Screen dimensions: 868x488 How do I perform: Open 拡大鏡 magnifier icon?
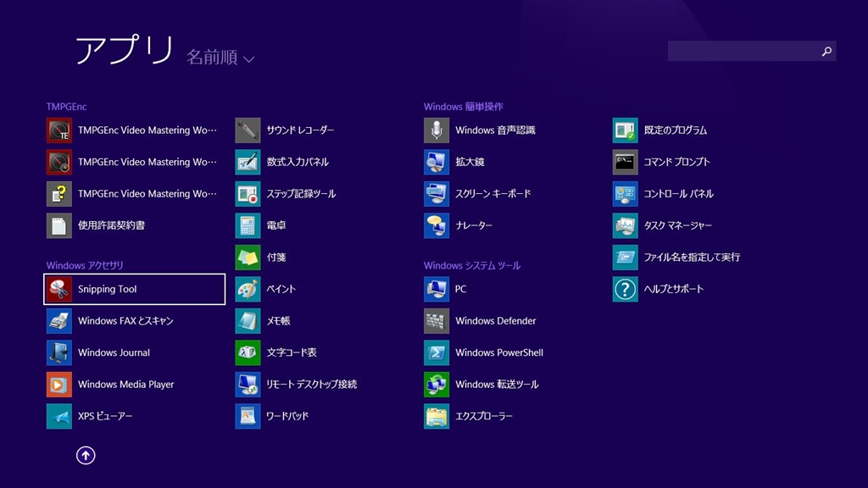(437, 162)
